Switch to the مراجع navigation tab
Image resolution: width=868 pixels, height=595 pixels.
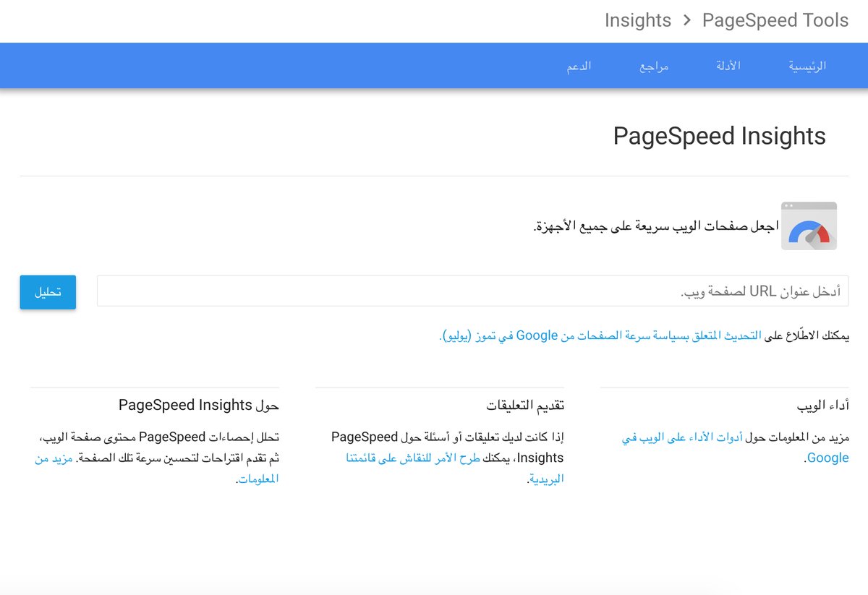[653, 67]
